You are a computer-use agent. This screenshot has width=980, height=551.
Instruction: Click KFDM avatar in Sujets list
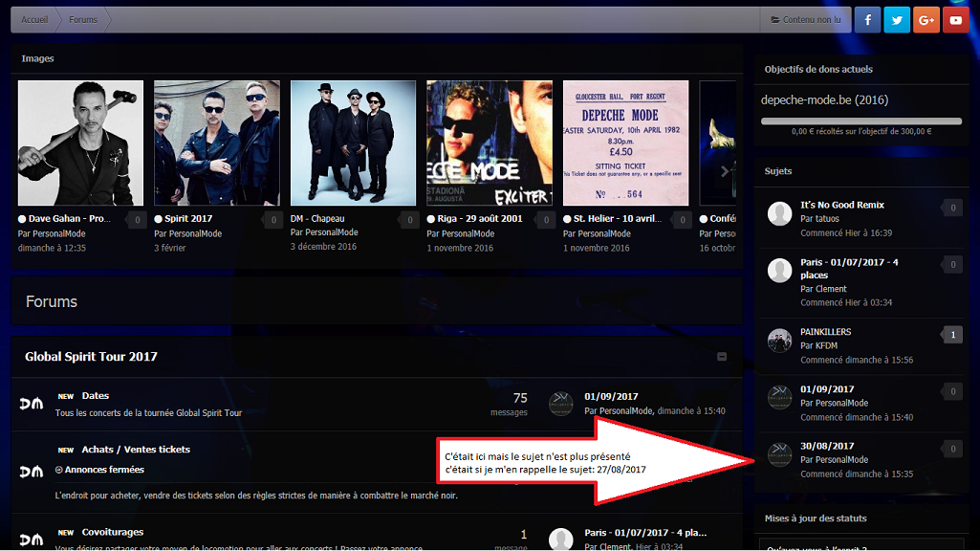click(779, 341)
